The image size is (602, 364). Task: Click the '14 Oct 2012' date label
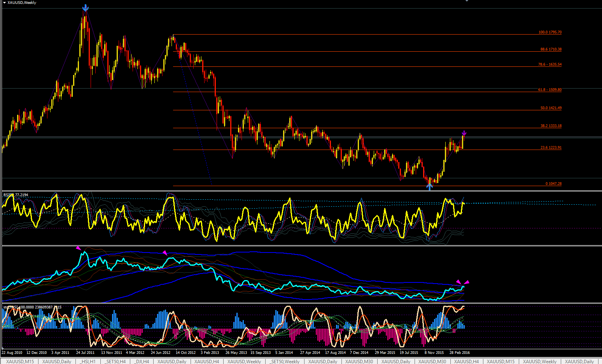click(x=185, y=353)
